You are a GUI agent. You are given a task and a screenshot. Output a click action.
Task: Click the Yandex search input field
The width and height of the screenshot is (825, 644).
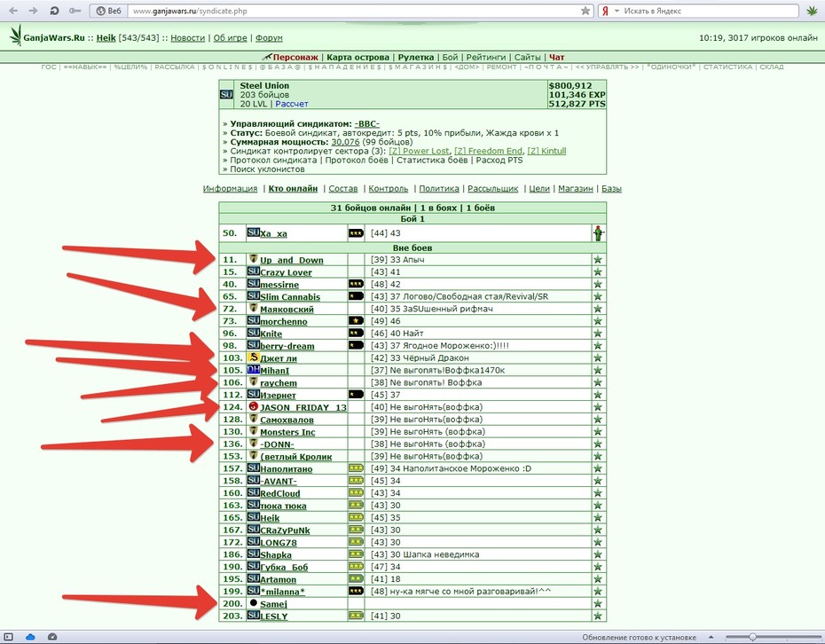pyautogui.click(x=710, y=11)
